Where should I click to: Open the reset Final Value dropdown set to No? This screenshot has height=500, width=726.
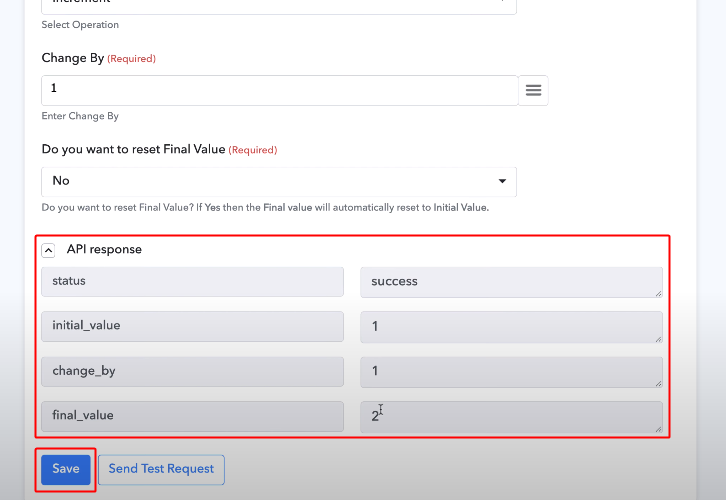279,181
